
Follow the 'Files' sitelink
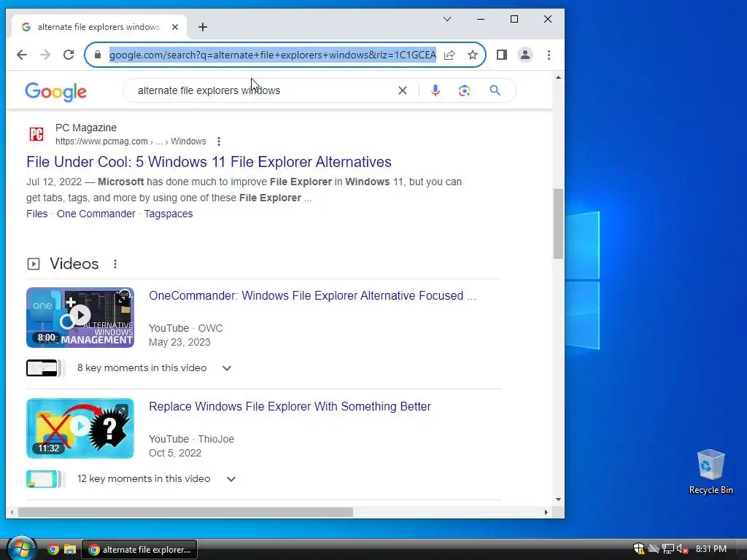(x=36, y=214)
